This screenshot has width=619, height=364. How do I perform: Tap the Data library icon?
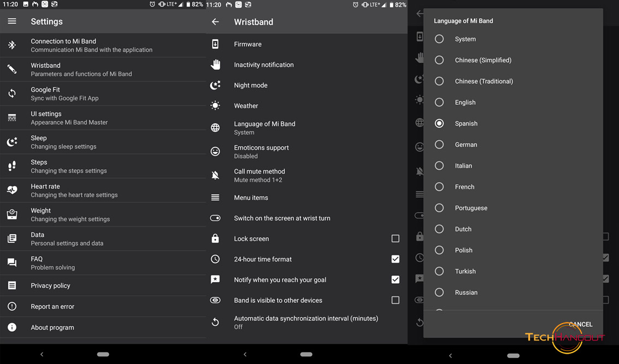[12, 238]
